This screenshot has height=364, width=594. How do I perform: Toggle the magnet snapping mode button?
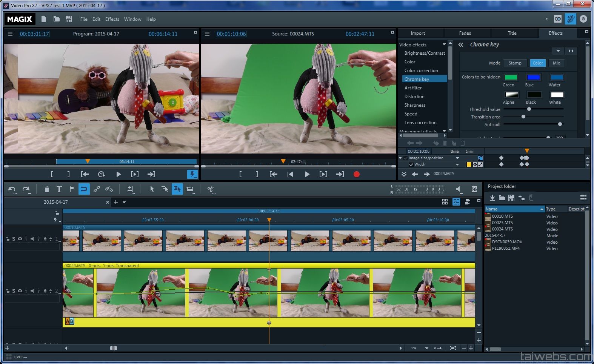point(84,189)
